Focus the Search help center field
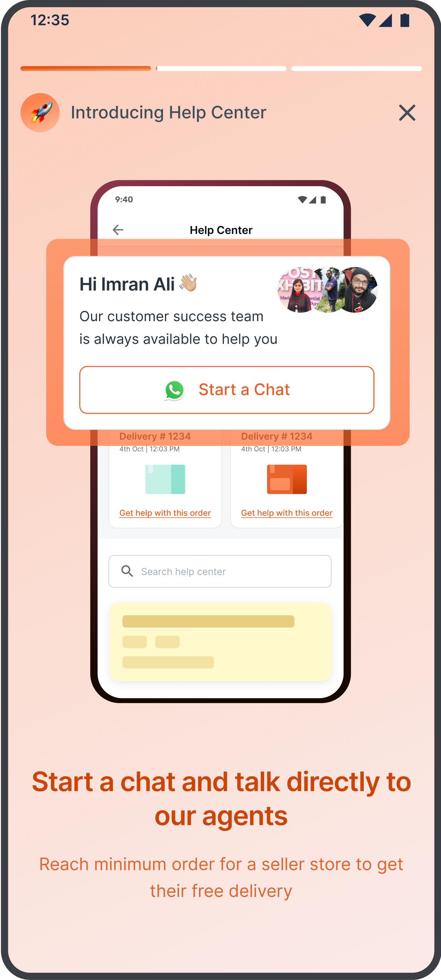 tap(220, 571)
